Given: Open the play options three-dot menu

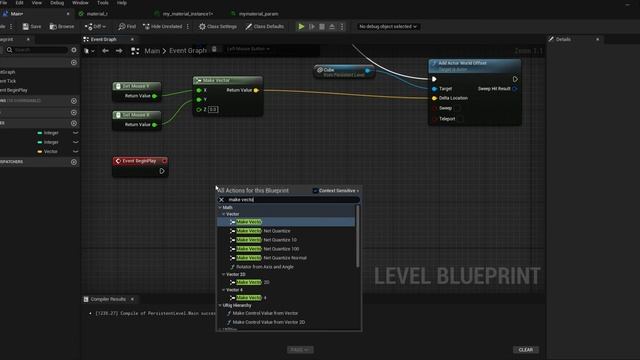Looking at the screenshot, I should pyautogui.click(x=342, y=27).
